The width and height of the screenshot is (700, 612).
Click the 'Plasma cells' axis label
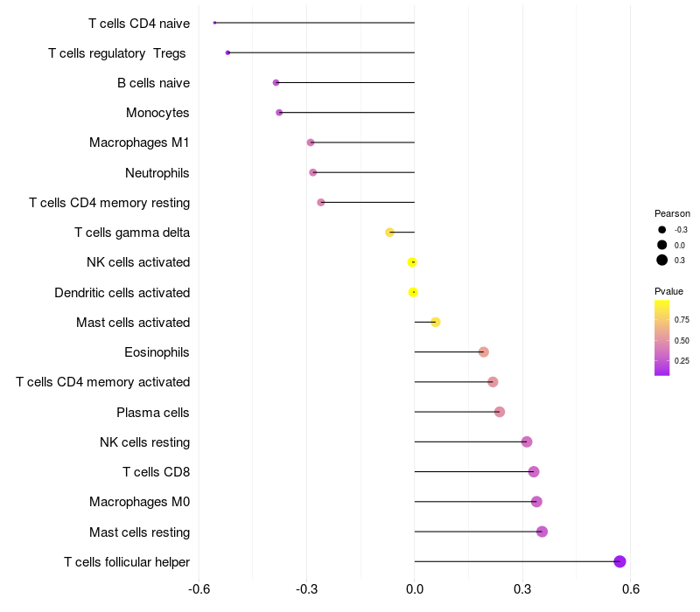[x=153, y=412]
